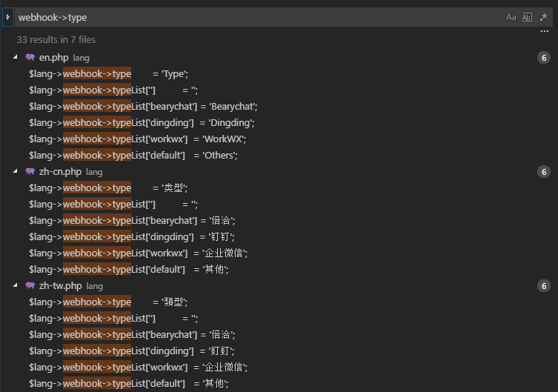This screenshot has height=392, width=558.
Task: Open the zh-cn result with '企业微信'
Action: (x=138, y=253)
